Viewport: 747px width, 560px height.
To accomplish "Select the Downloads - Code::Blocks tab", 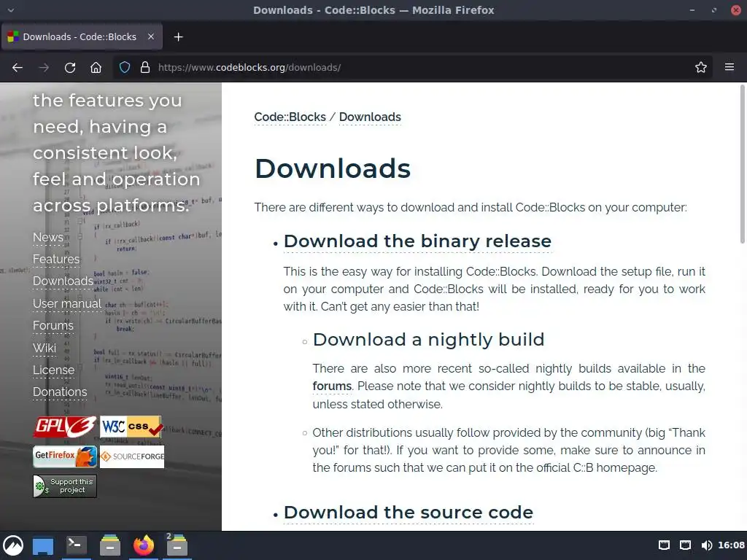I will point(82,36).
